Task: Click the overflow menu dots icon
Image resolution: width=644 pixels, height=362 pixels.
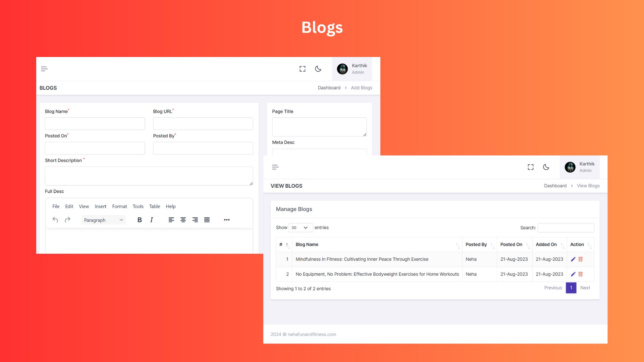Action: (x=226, y=220)
